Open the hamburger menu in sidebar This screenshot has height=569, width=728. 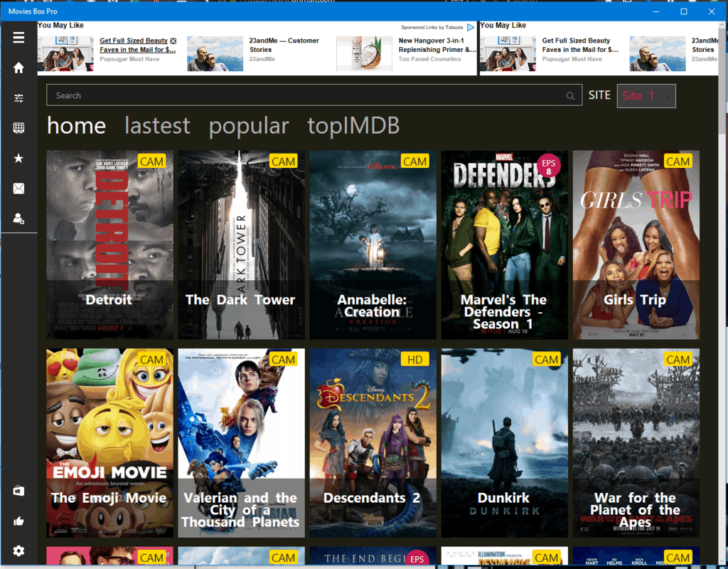[x=18, y=38]
